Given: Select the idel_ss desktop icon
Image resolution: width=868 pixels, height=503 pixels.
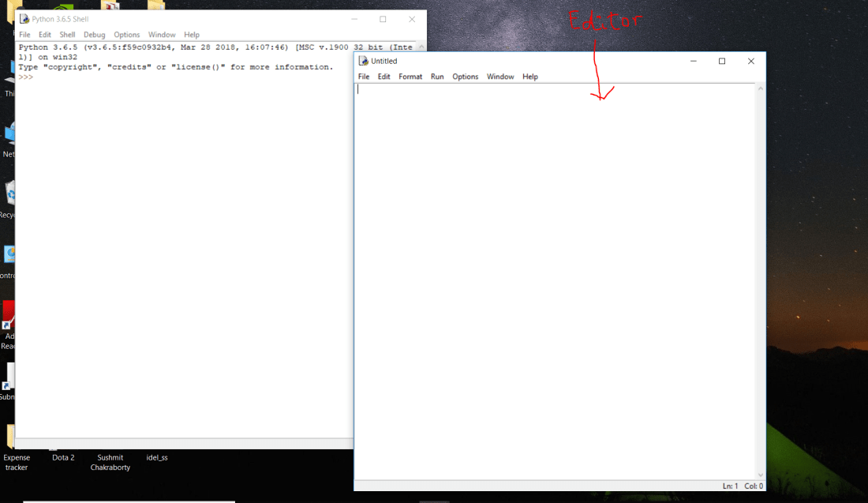Looking at the screenshot, I should click(157, 457).
